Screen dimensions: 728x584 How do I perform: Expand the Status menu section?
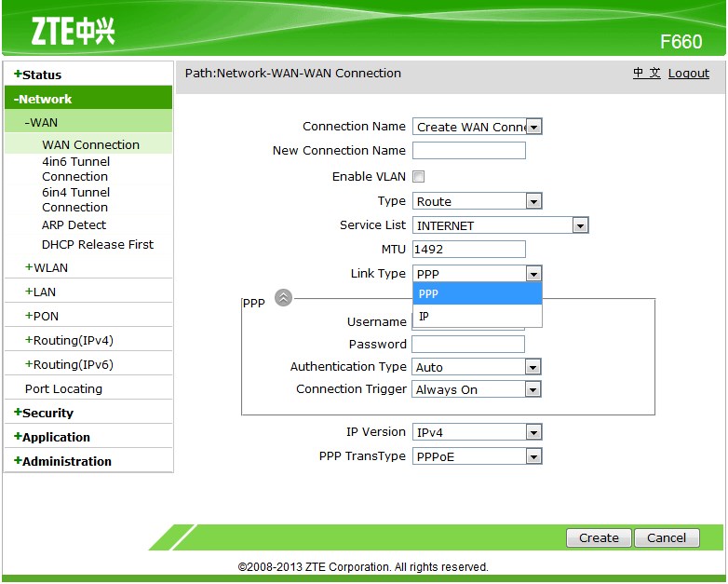pyautogui.click(x=38, y=75)
